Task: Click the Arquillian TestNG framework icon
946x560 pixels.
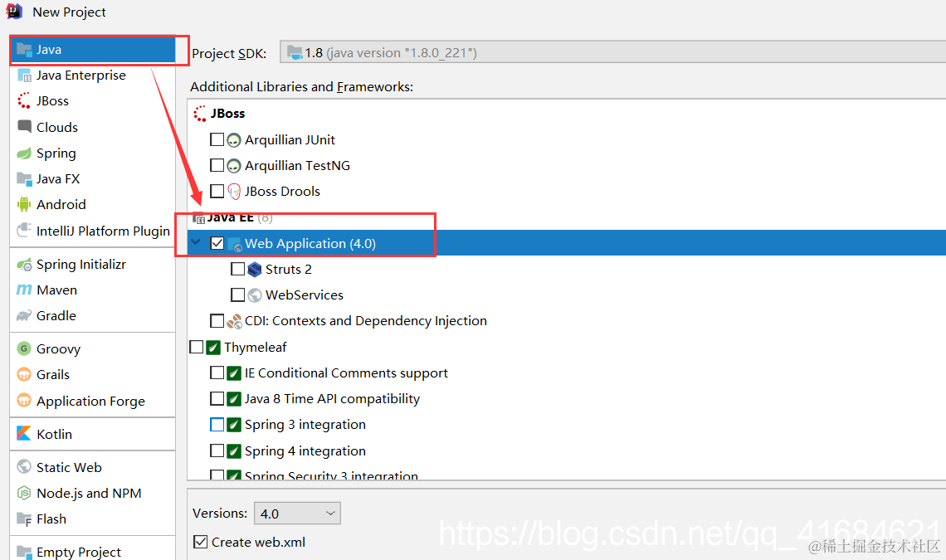Action: [234, 166]
